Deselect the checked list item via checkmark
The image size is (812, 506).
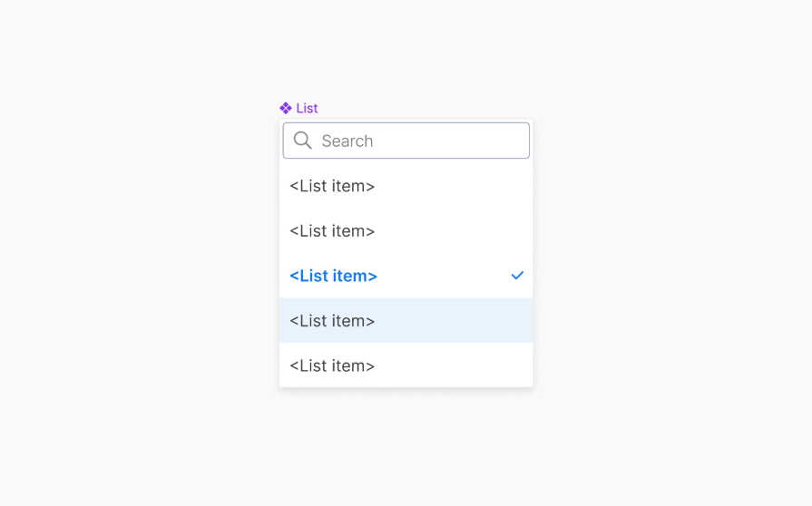coord(517,276)
